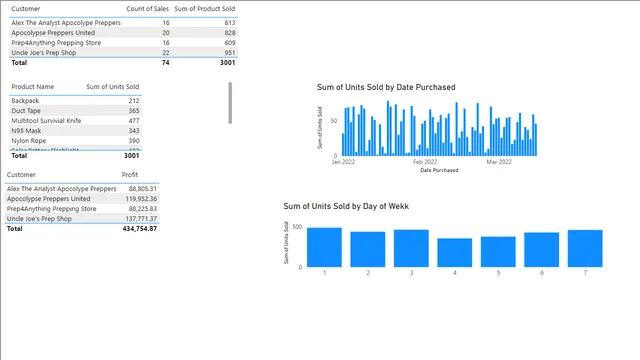Select the day 4 bar in weekday chart
Viewport: 640px width, 360px height.
coord(455,253)
